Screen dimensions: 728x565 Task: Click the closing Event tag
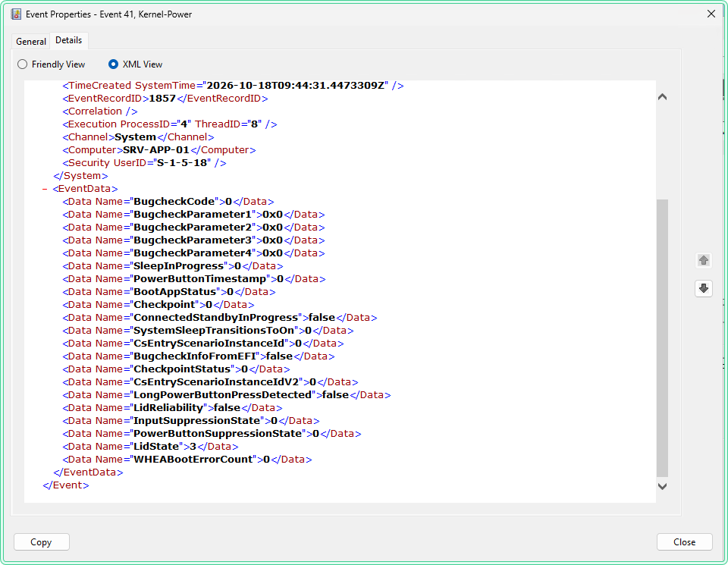(x=66, y=485)
